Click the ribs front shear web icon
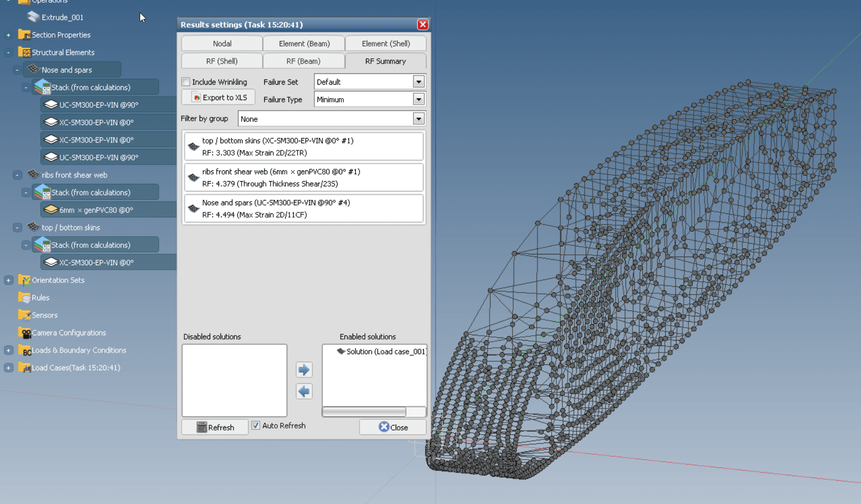This screenshot has height=504, width=861. 33,174
